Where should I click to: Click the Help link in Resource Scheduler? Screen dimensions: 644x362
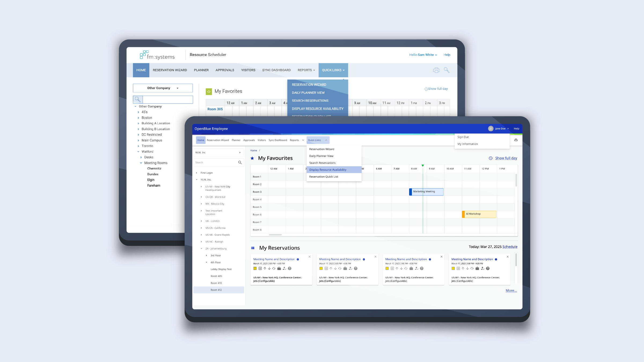pyautogui.click(x=447, y=55)
